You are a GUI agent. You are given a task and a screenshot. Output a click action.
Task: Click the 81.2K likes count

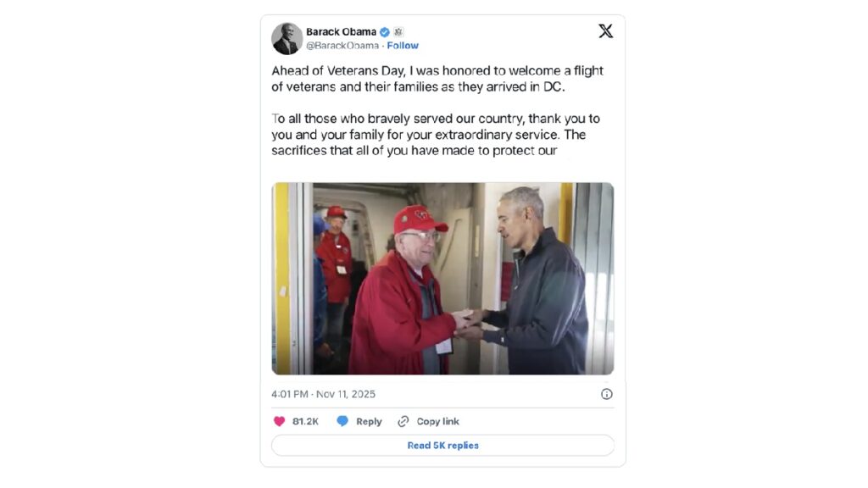pyautogui.click(x=305, y=422)
